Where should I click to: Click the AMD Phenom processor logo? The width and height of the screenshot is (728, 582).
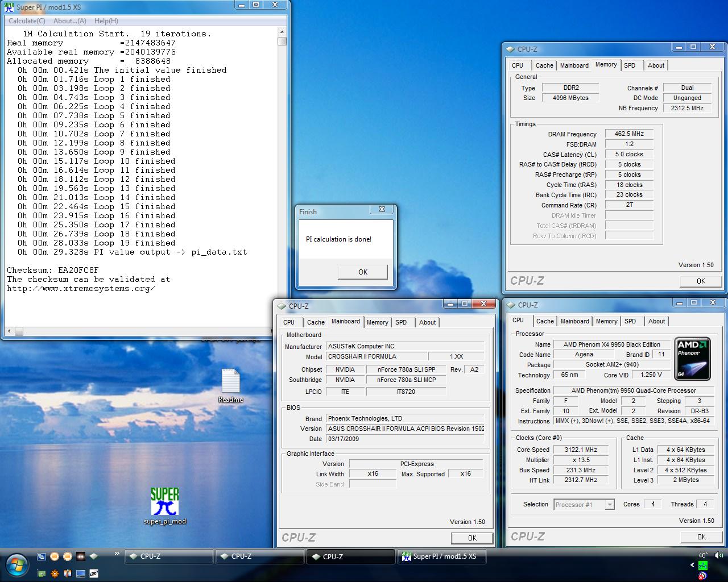(692, 359)
